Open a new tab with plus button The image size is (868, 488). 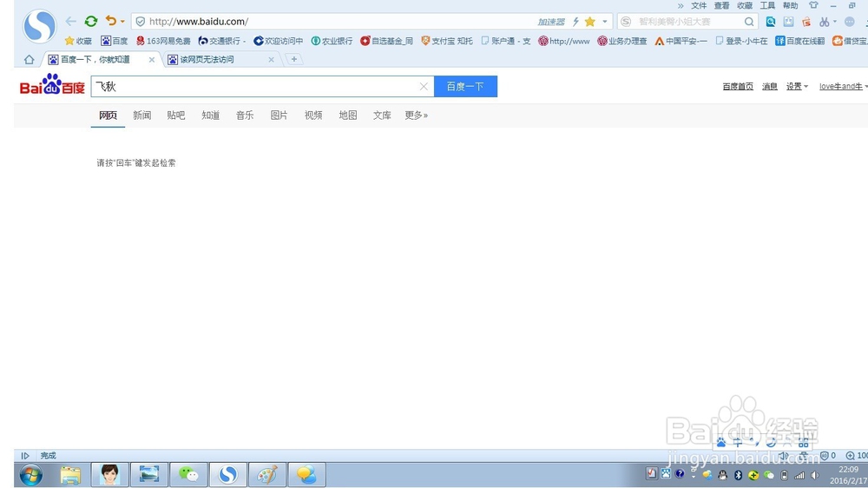click(294, 59)
